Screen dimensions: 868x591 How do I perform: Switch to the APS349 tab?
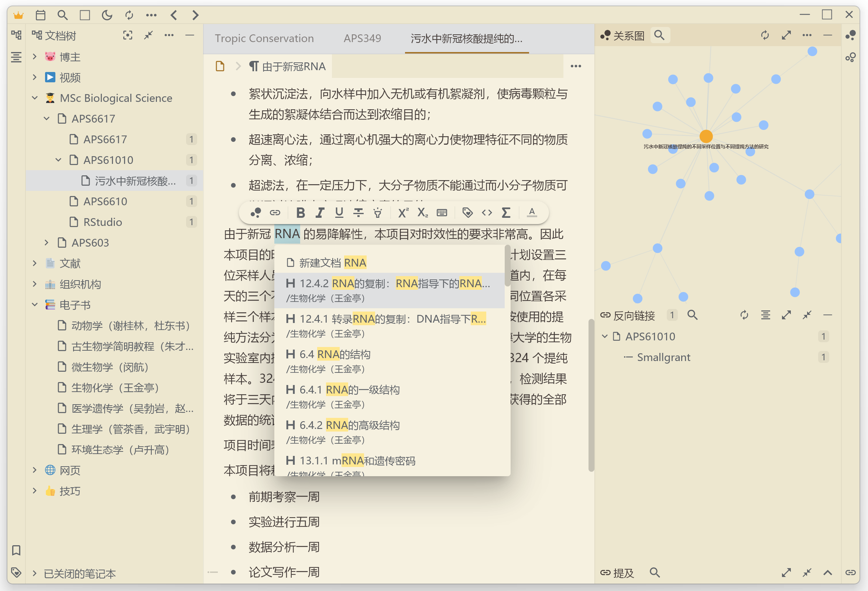click(x=362, y=38)
